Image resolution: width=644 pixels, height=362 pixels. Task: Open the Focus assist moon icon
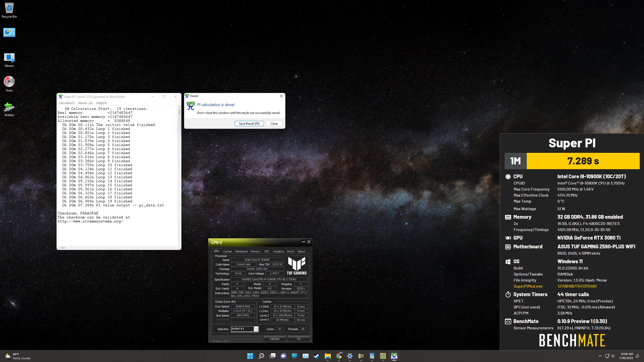pyautogui.click(x=637, y=356)
